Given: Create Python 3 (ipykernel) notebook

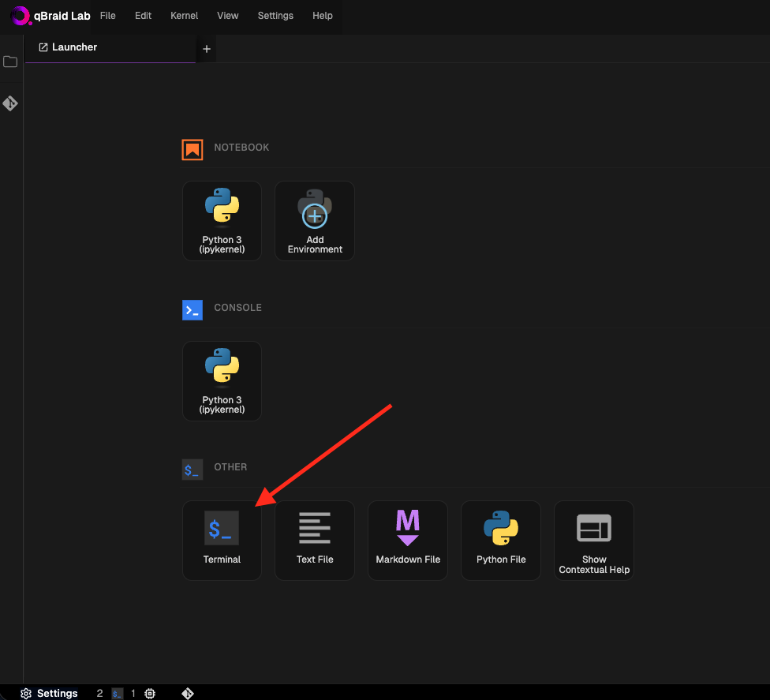Looking at the screenshot, I should pyautogui.click(x=222, y=220).
